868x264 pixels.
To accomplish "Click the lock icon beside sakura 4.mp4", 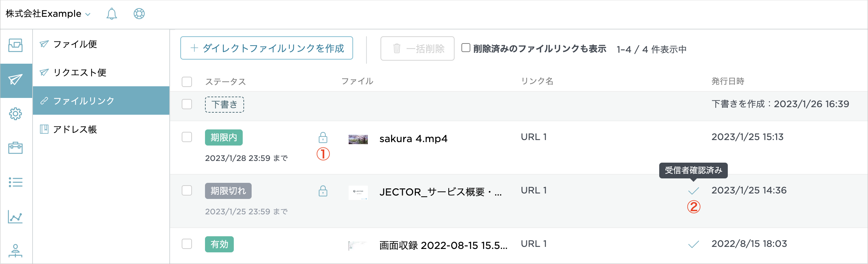I will click(323, 138).
